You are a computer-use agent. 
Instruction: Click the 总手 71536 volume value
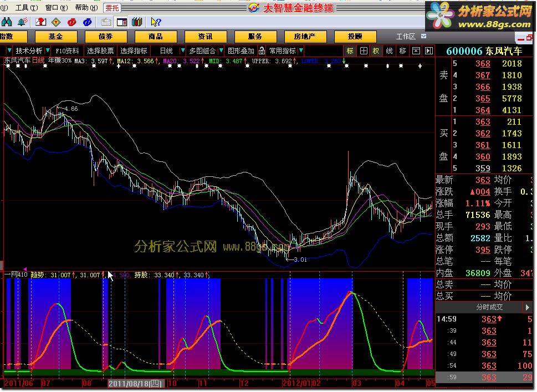(478, 215)
